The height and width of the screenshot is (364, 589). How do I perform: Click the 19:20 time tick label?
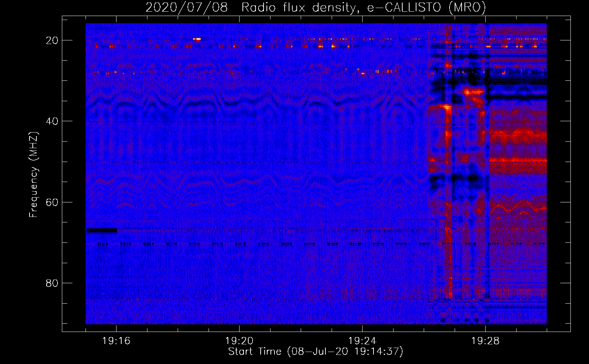(239, 341)
